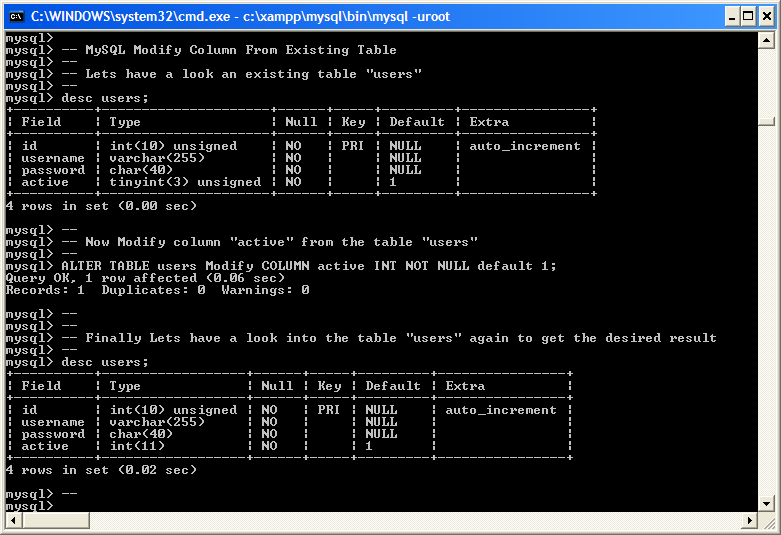Click 'varchar(255)' in the second desc table
The height and width of the screenshot is (535, 781).
tap(157, 422)
